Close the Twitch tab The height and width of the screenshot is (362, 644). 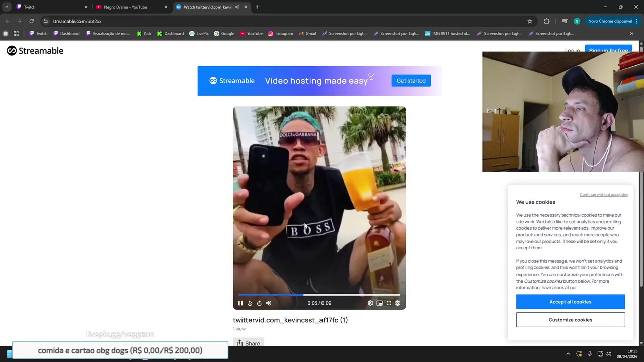click(86, 7)
